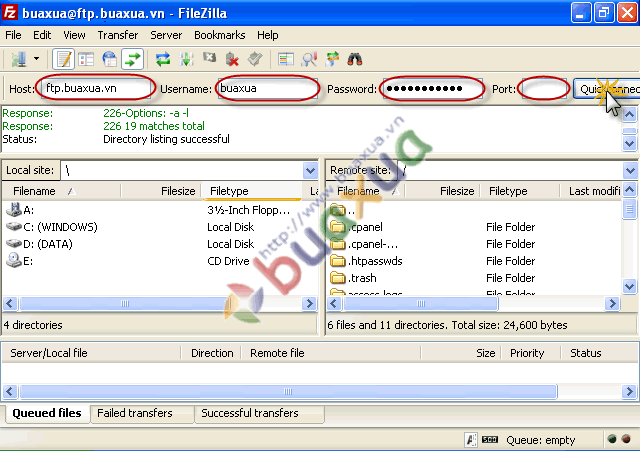Open the binoculars file search
Image resolution: width=640 pixels, height=451 pixels.
[x=355, y=60]
